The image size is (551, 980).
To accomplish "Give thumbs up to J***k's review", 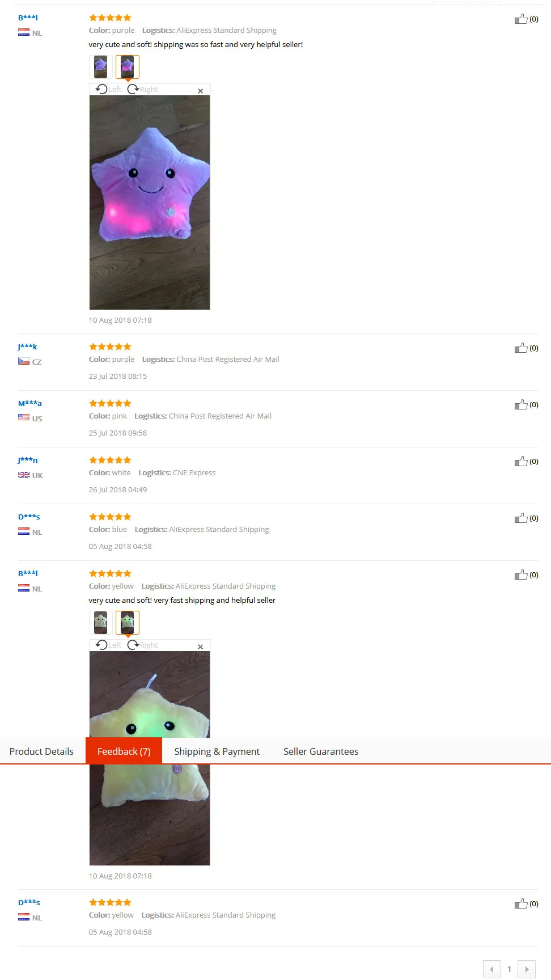I will click(x=521, y=348).
